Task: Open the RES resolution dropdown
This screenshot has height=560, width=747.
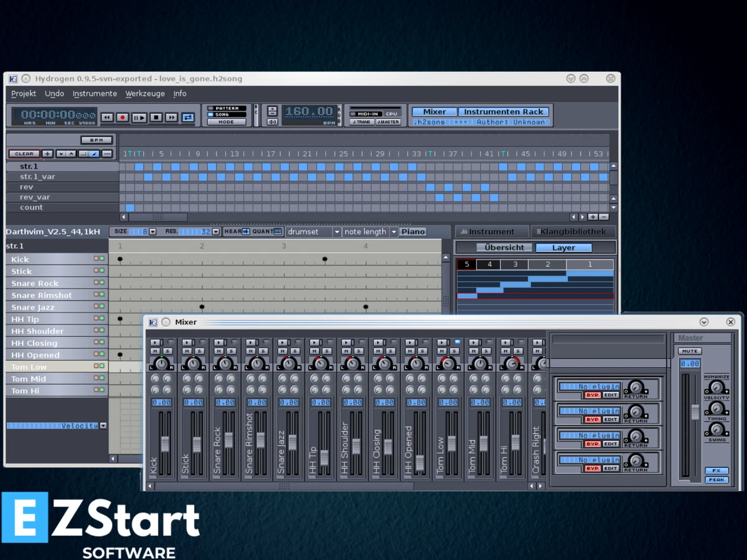Action: (x=216, y=231)
